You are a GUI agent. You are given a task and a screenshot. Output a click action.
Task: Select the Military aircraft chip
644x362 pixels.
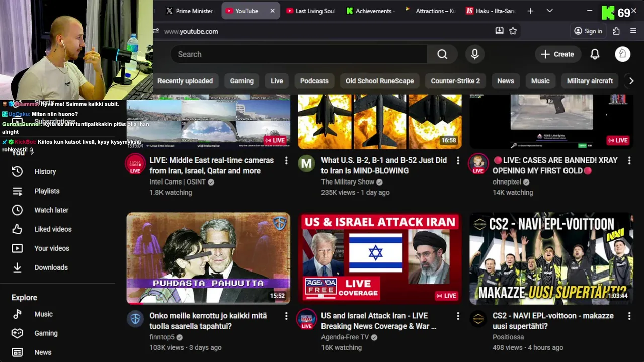pos(590,81)
